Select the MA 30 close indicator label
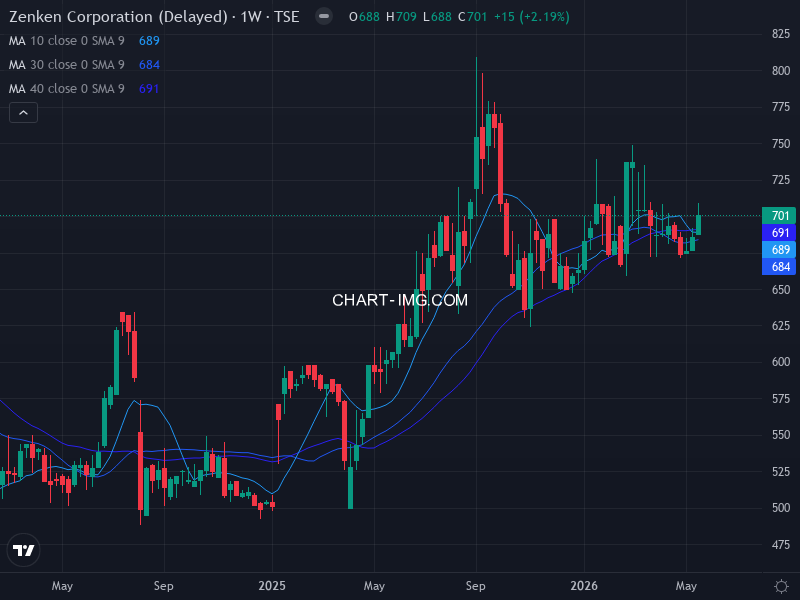Viewport: 800px width, 600px height. [x=67, y=65]
